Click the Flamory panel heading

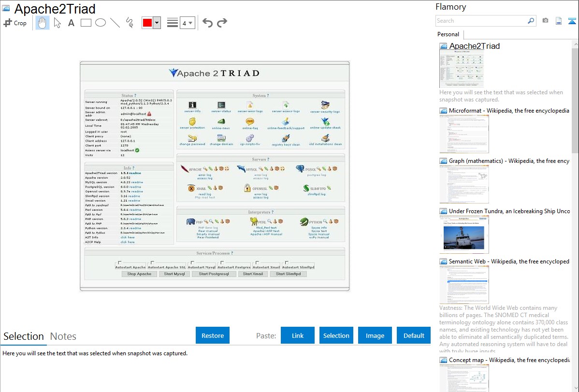450,7
